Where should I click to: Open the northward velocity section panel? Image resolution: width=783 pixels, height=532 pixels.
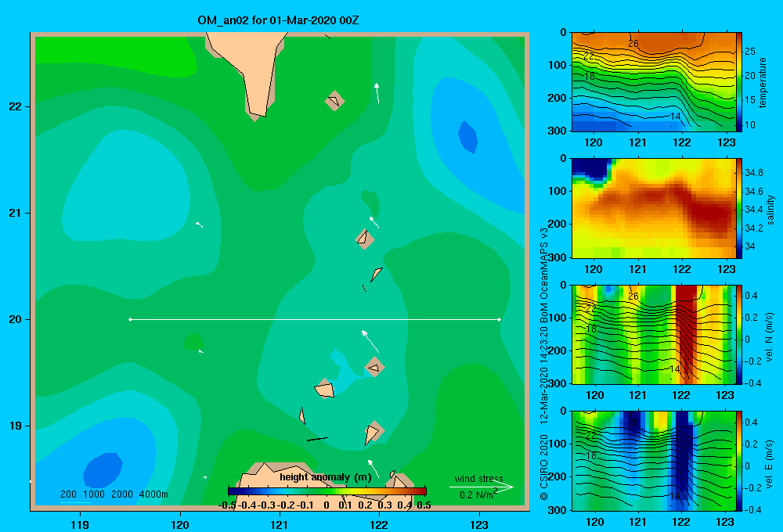coord(653,334)
